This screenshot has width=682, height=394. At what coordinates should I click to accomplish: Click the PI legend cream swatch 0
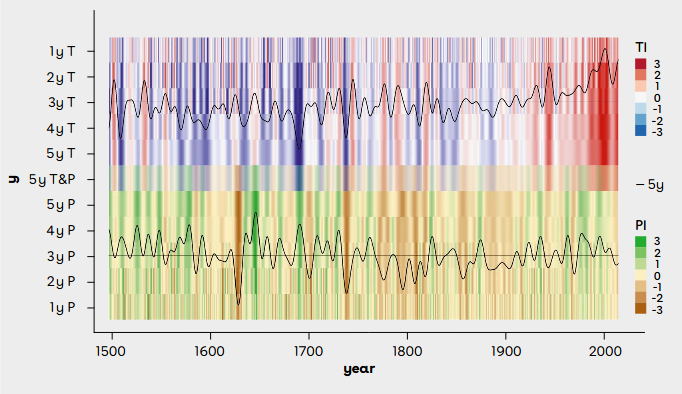[641, 275]
